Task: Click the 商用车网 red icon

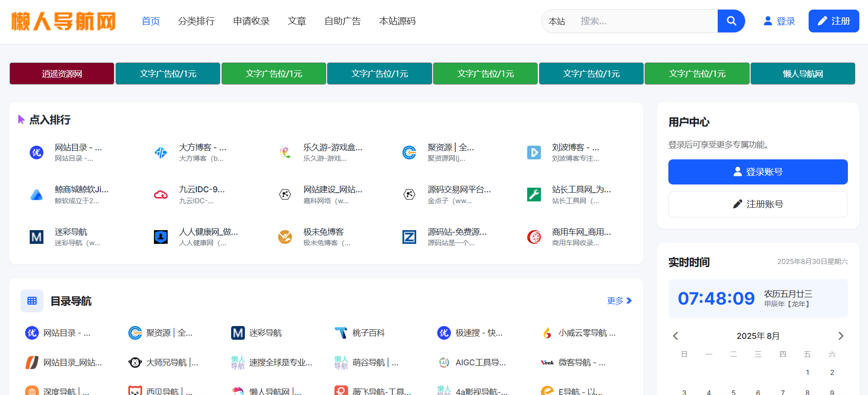Action: point(534,237)
